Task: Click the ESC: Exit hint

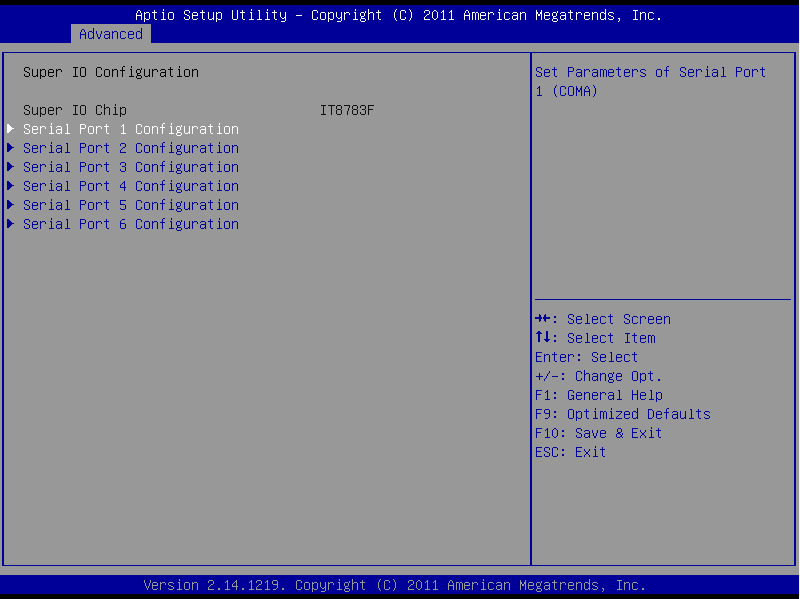Action: coord(570,452)
